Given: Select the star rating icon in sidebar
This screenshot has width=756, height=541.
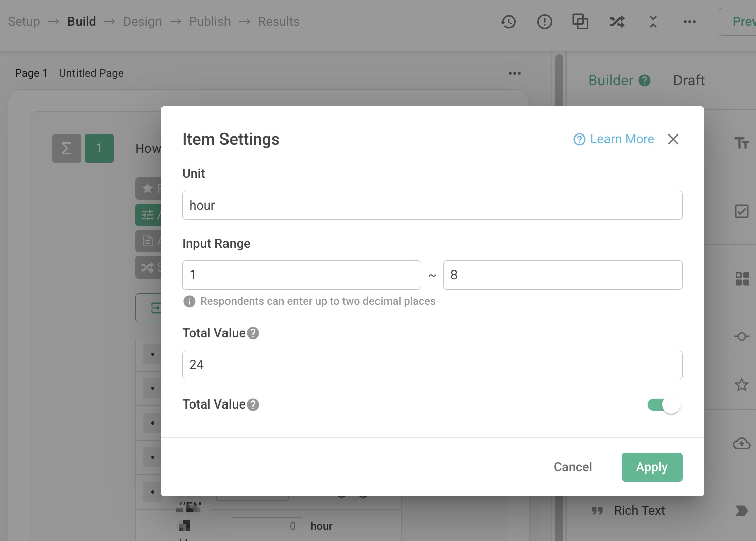Looking at the screenshot, I should click(x=741, y=385).
